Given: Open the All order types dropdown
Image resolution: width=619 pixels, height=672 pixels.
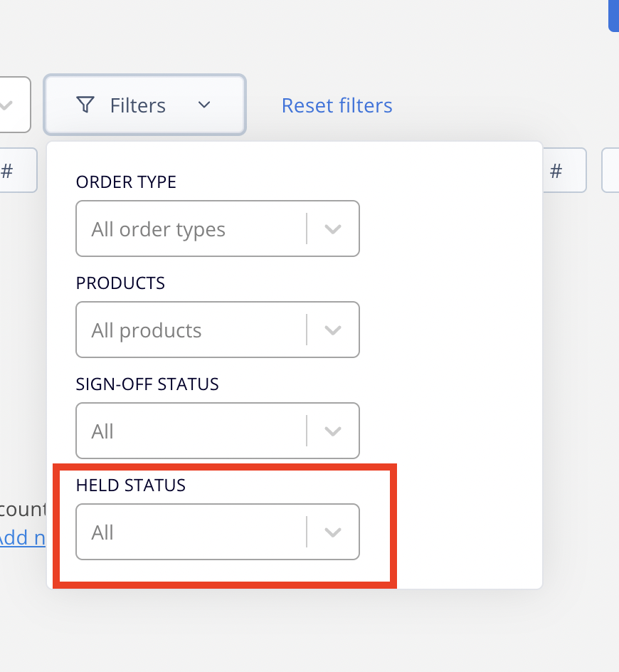Looking at the screenshot, I should click(218, 229).
